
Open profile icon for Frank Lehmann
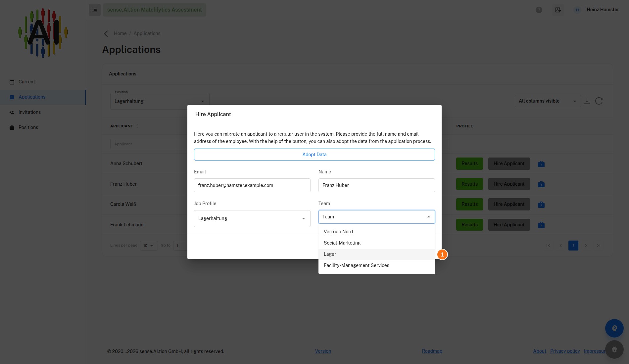[x=541, y=225]
